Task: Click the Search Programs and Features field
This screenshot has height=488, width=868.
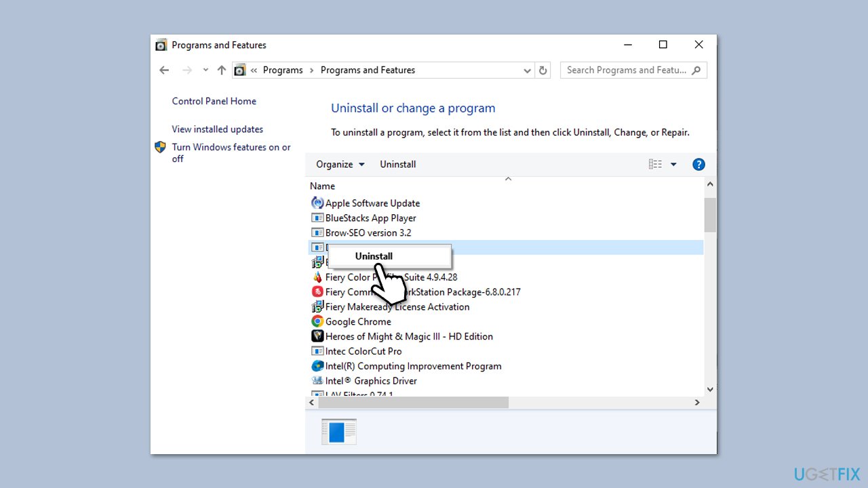Action: tap(626, 70)
